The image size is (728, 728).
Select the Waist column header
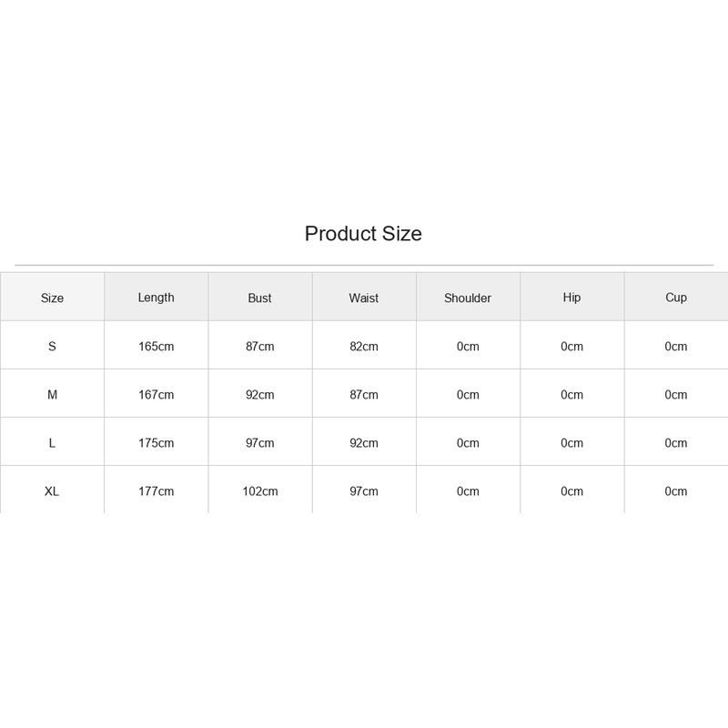coord(364,298)
